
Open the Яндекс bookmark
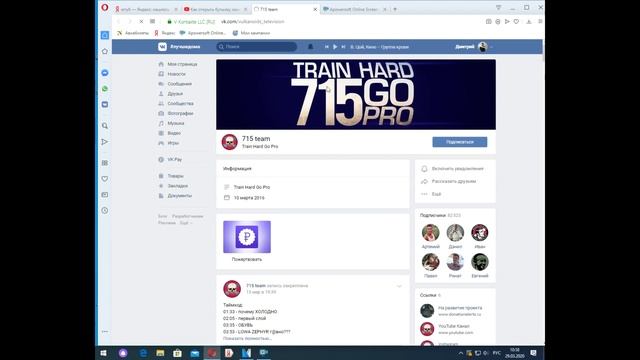pos(164,33)
